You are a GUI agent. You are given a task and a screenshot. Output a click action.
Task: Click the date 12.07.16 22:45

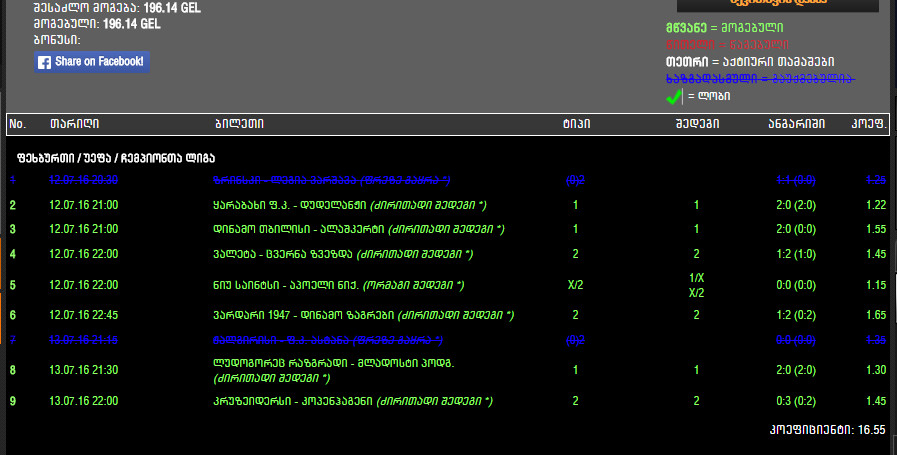(84, 315)
